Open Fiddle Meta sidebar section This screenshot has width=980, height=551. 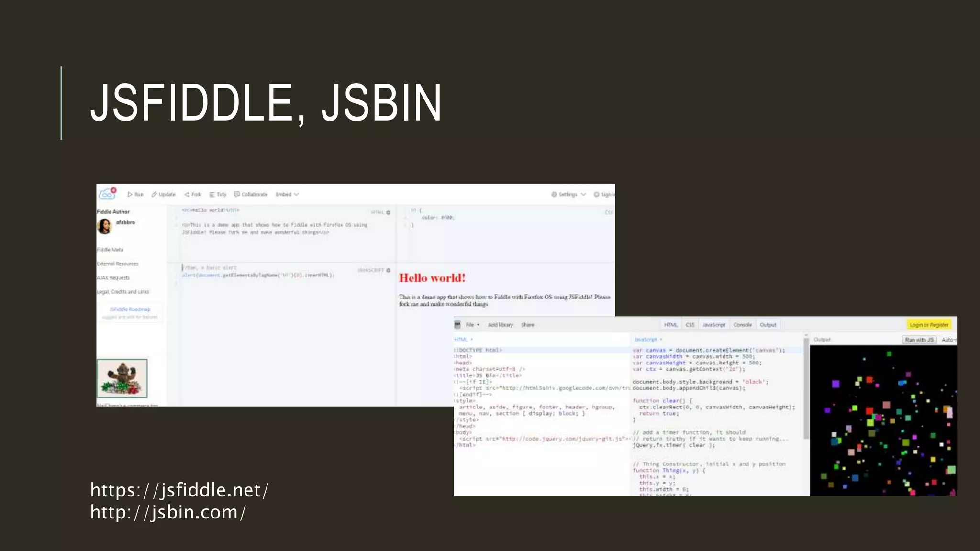coord(111,250)
